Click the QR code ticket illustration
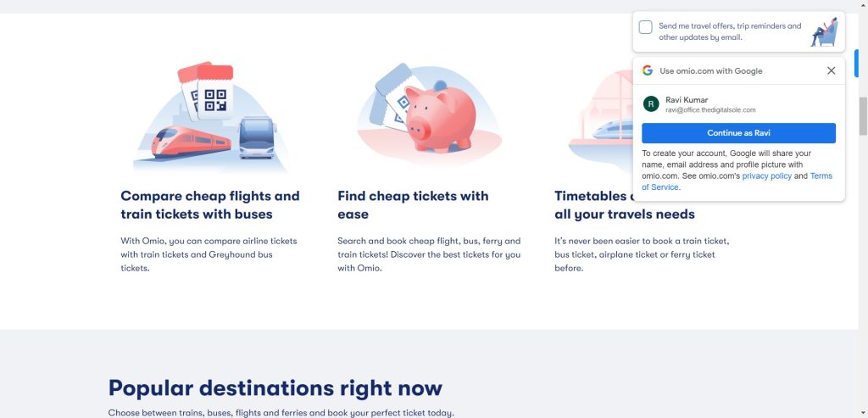The height and width of the screenshot is (418, 868). pyautogui.click(x=209, y=95)
